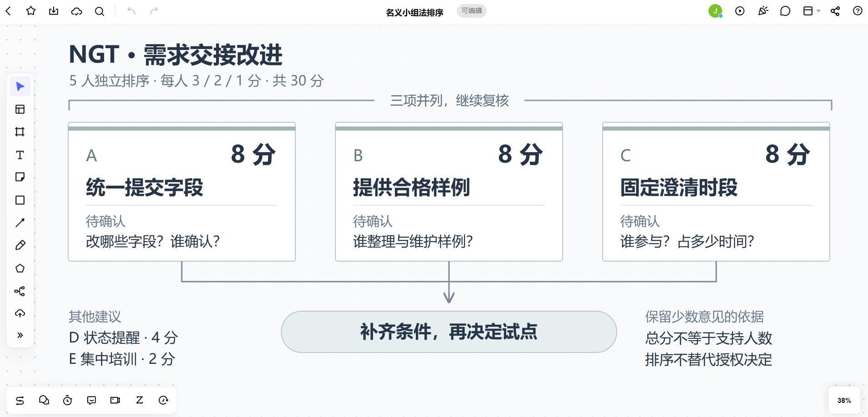Image resolution: width=868 pixels, height=417 pixels.
Task: Open the green J user avatar
Action: pos(715,11)
